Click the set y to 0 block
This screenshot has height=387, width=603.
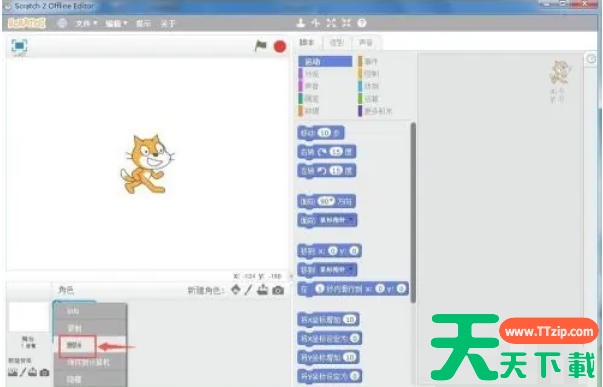coord(330,375)
